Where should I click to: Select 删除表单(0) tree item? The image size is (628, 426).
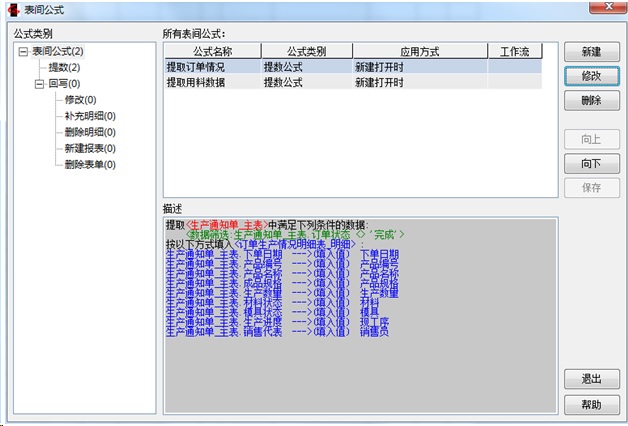coord(88,164)
